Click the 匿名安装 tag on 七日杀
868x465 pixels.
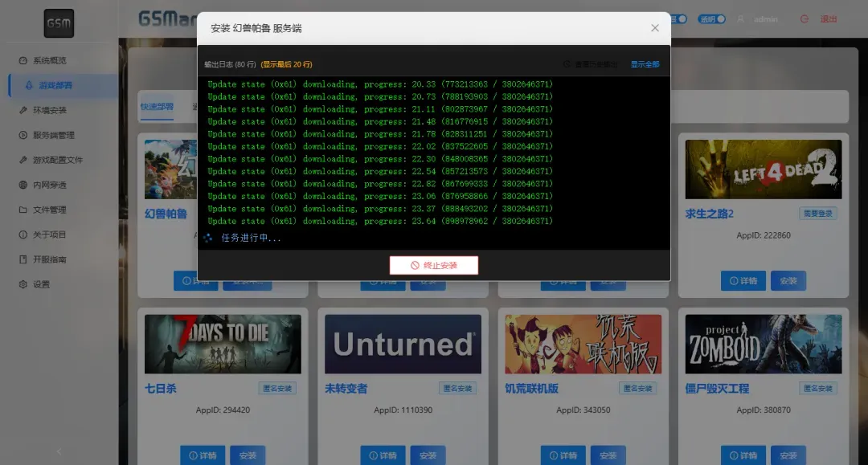pos(277,388)
